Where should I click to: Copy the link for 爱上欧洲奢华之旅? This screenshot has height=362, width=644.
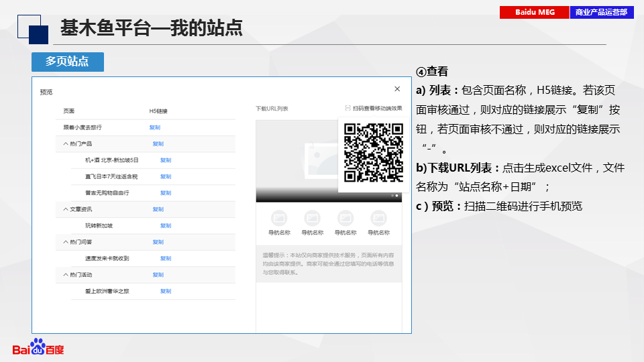[166, 292]
